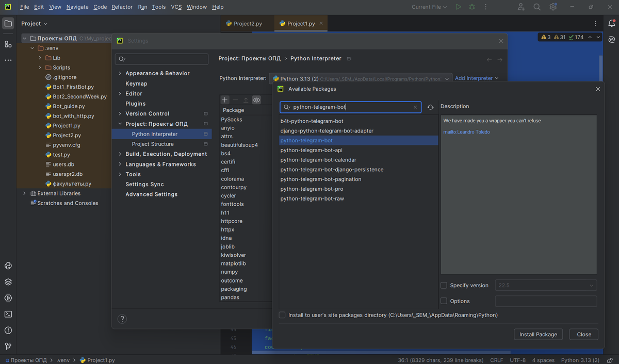Screen dimensions: 619x364
Task: Enable the Options checkbox
Action: (444, 301)
